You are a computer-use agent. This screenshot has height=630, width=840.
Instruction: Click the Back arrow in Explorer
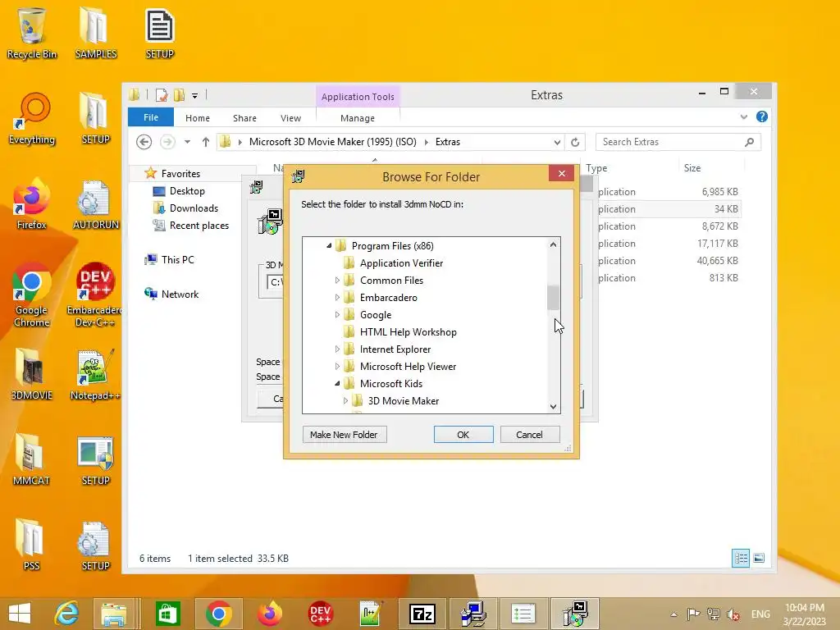144,142
